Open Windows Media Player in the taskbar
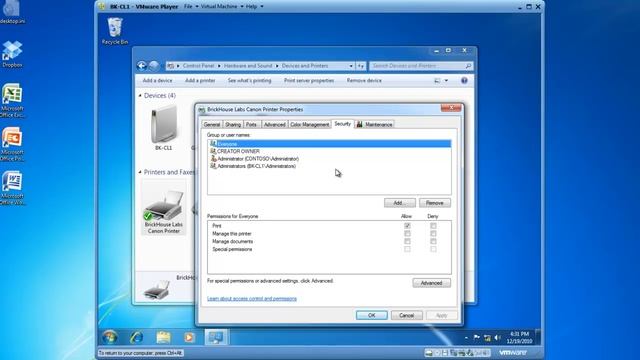 coord(189,337)
